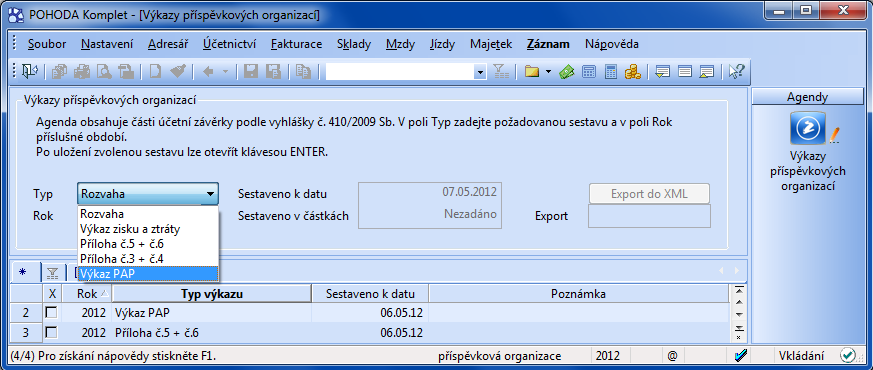Image resolution: width=873 pixels, height=370 pixels.
Task: Click the Sestaveno k datu date field
Action: point(430,193)
